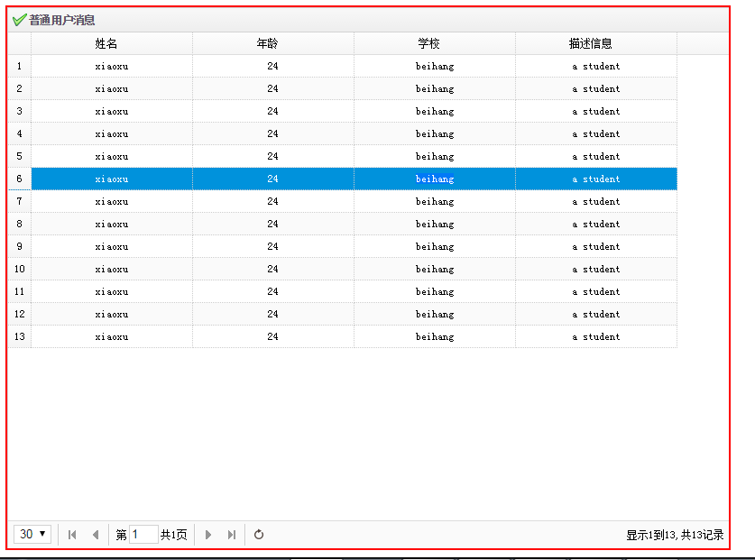The image size is (755, 560).
Task: Open the page size dropdown showing 30
Action: 32,534
